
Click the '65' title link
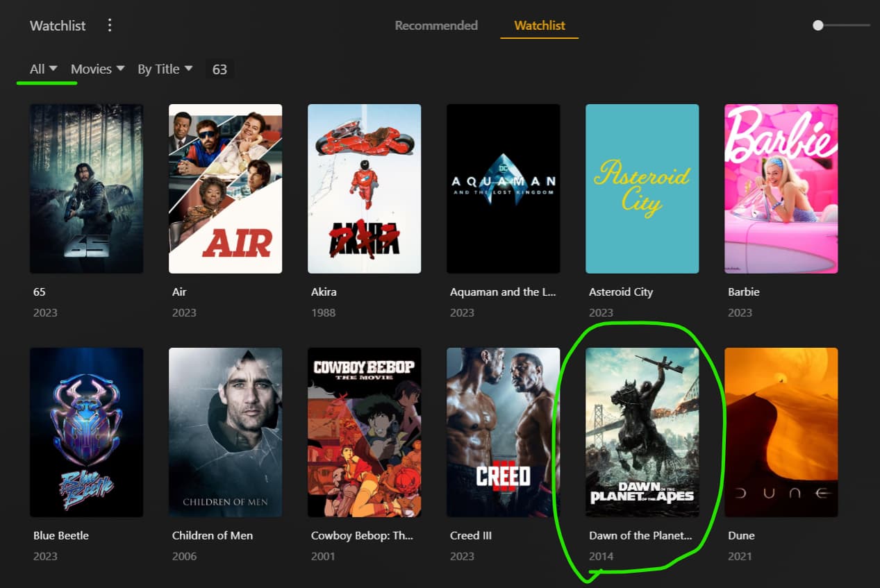(40, 292)
